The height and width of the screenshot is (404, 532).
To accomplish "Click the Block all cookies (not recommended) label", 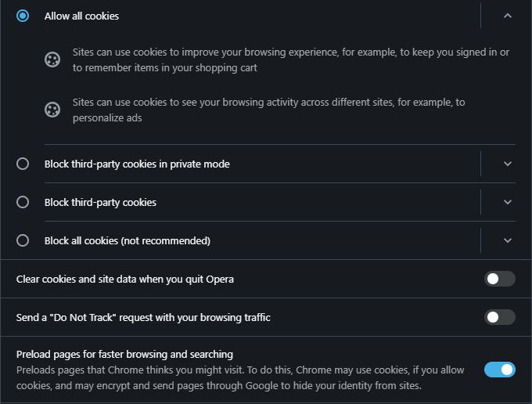I will tap(127, 240).
